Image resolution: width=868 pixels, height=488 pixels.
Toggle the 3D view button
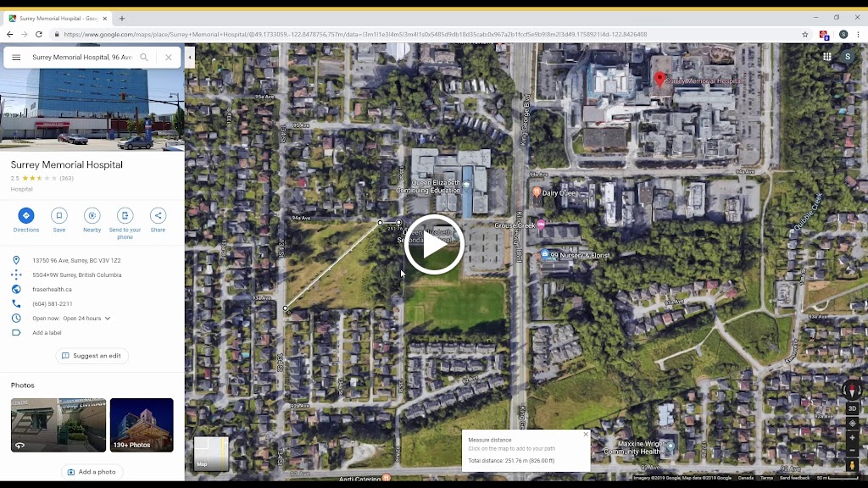(x=852, y=409)
